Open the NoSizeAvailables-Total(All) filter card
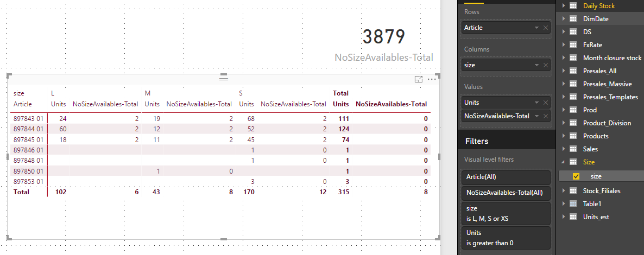 coord(506,193)
